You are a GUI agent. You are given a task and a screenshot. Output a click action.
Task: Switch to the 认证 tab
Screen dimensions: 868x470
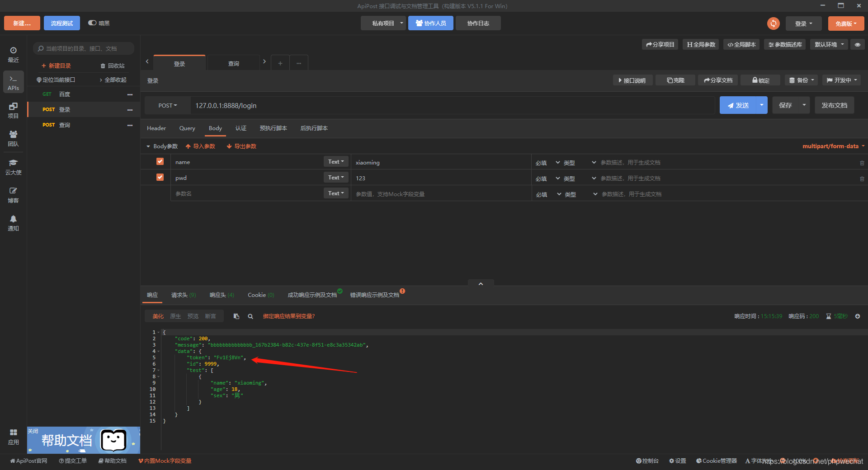pyautogui.click(x=241, y=128)
